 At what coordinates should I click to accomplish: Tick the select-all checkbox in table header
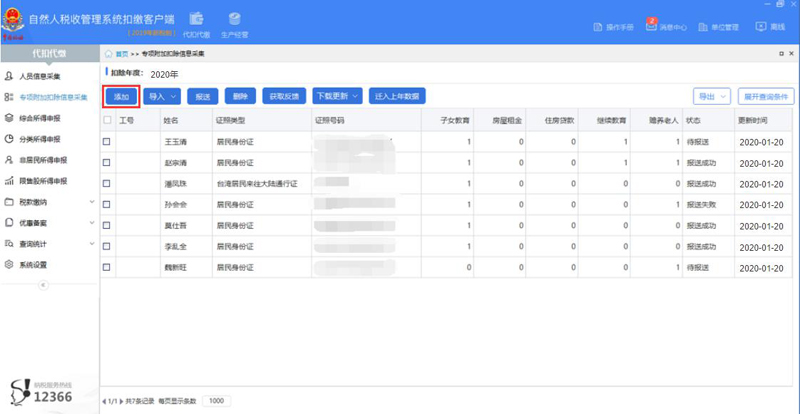108,120
